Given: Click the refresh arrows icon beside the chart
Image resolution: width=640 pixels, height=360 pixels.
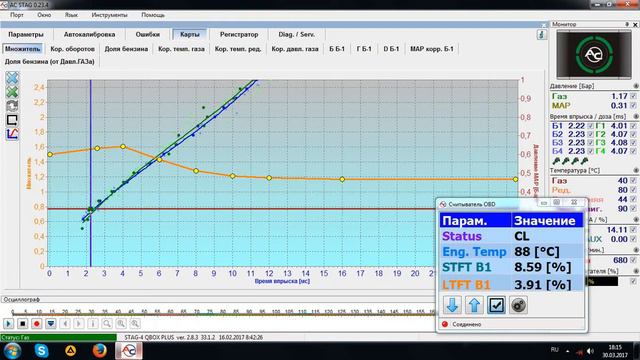Looking at the screenshot, I should 12,106.
